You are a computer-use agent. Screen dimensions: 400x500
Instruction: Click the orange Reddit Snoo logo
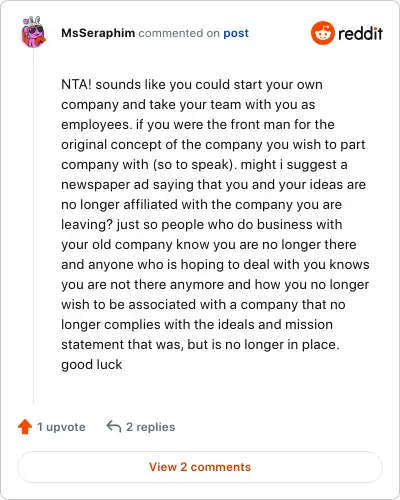coord(323,33)
